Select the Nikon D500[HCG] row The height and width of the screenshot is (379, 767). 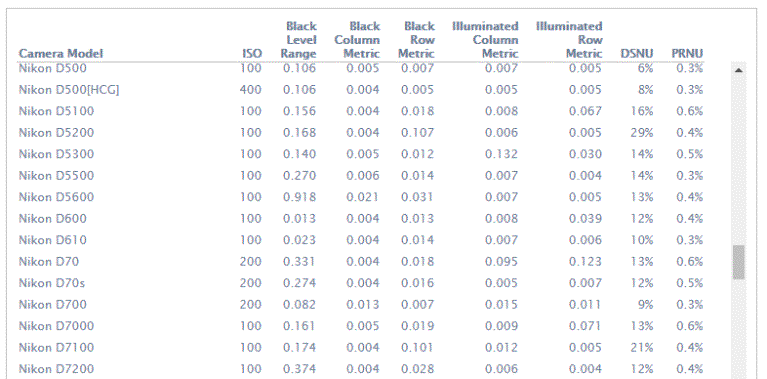[361, 90]
